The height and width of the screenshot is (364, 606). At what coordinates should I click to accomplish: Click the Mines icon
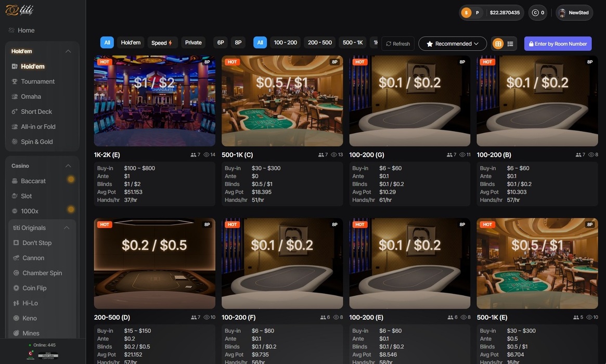[16, 333]
